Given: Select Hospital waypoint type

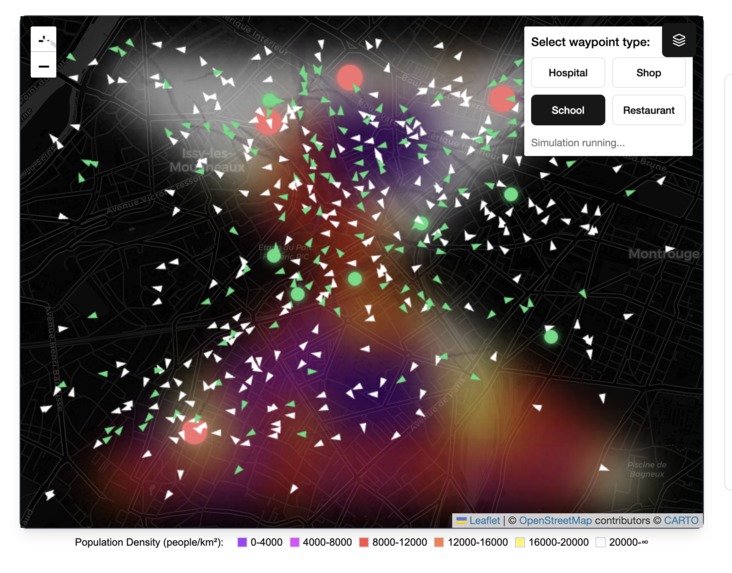Looking at the screenshot, I should (x=568, y=72).
